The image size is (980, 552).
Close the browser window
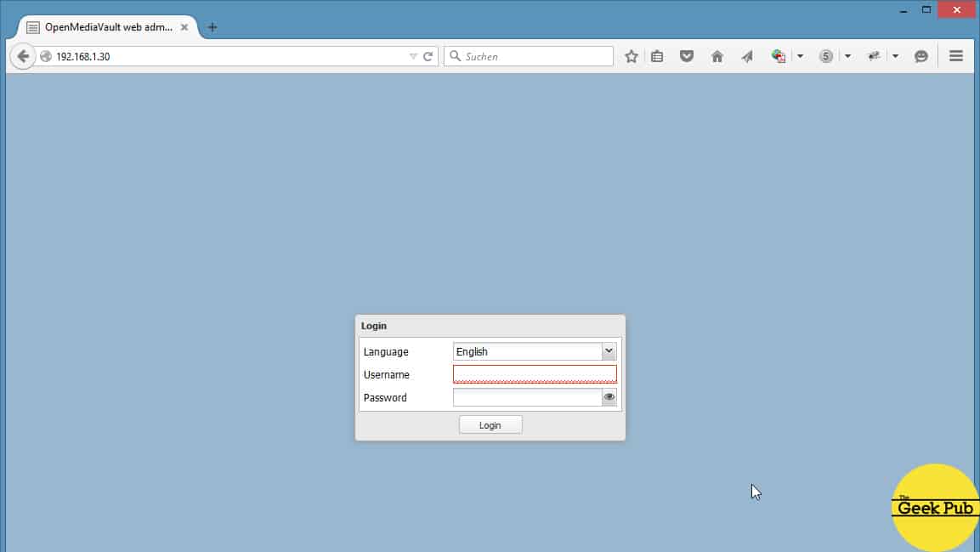pos(956,10)
